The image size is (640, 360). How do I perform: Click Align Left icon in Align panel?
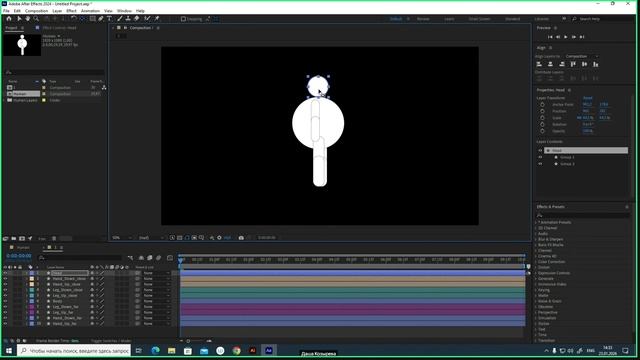[539, 64]
